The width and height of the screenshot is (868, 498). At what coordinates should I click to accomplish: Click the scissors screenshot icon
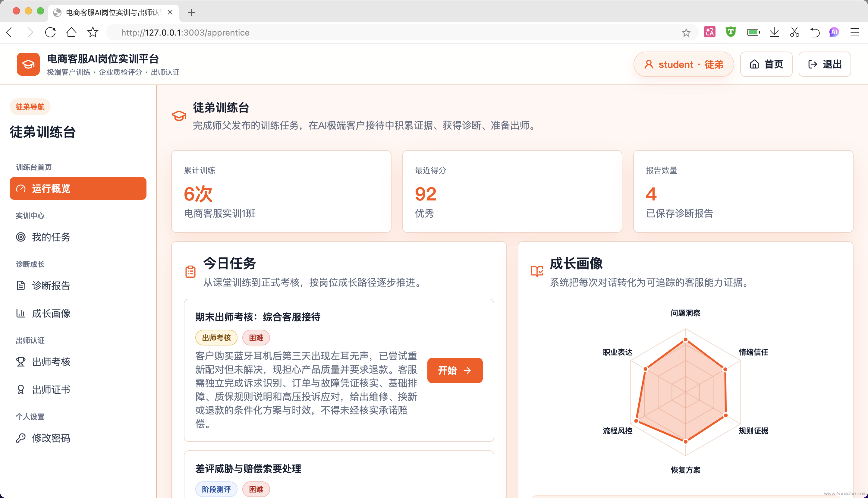pos(794,33)
